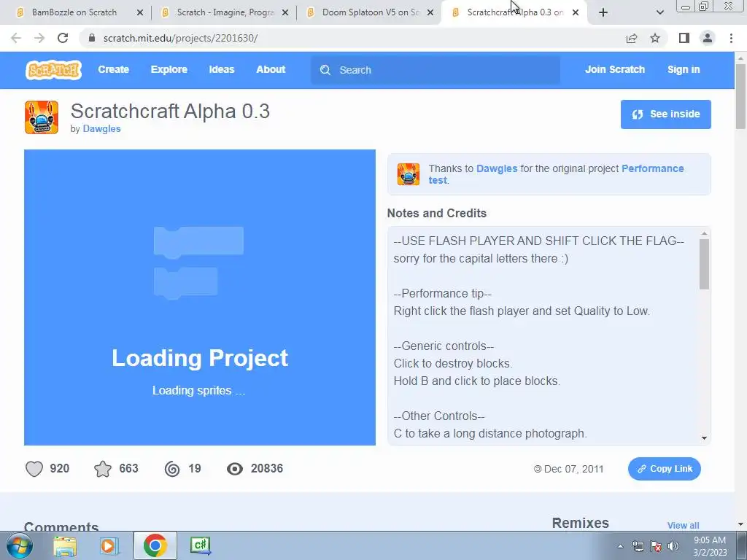Select the Scratchcraft Alpha 0.3 tab

(514, 12)
